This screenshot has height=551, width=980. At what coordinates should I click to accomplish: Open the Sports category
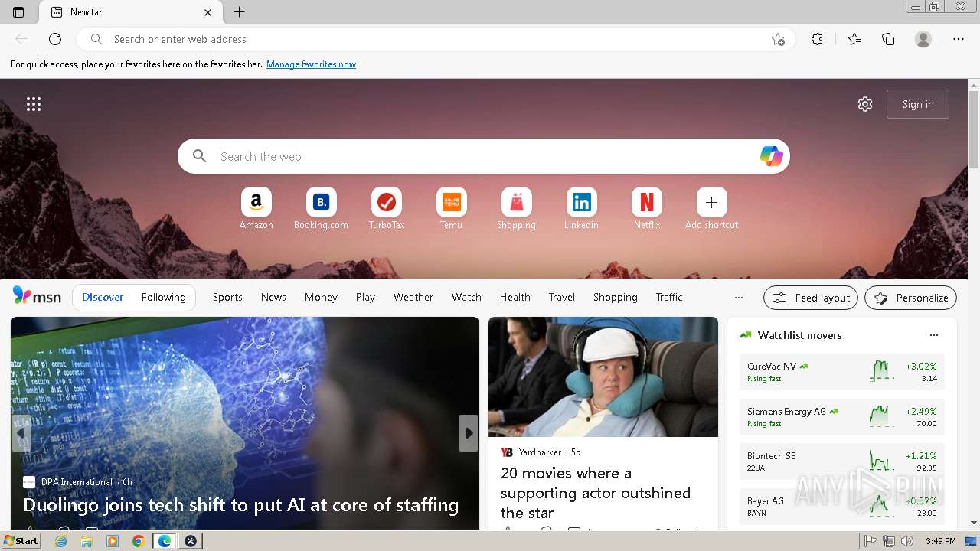(x=227, y=297)
